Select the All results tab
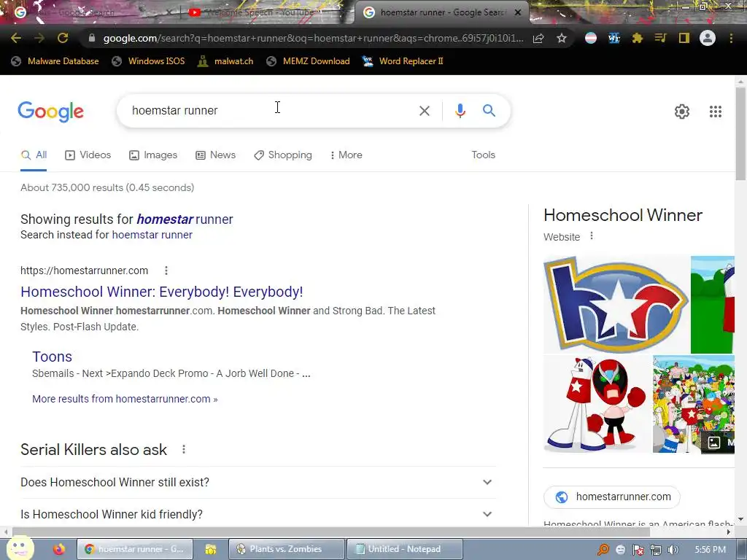The image size is (747, 560). (x=34, y=155)
